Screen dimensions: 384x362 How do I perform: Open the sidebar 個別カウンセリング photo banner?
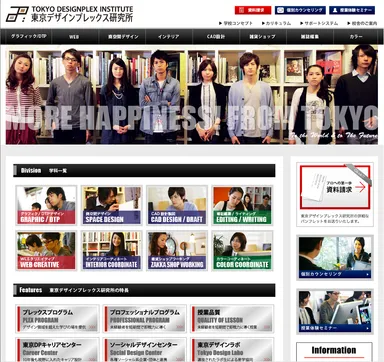click(x=335, y=257)
